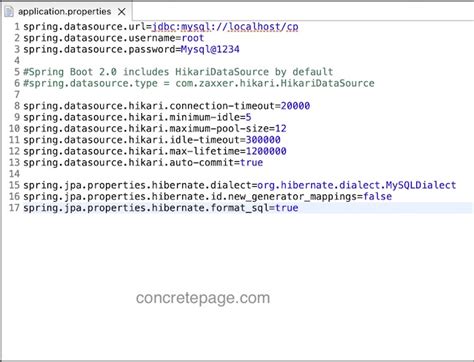Screen dimensions: 474x362
Task: Click line number 1 in the gutter
Action: (x=17, y=27)
